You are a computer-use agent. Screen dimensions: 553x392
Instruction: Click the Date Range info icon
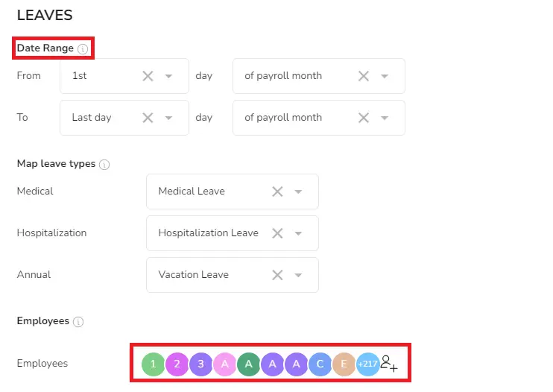(x=83, y=48)
